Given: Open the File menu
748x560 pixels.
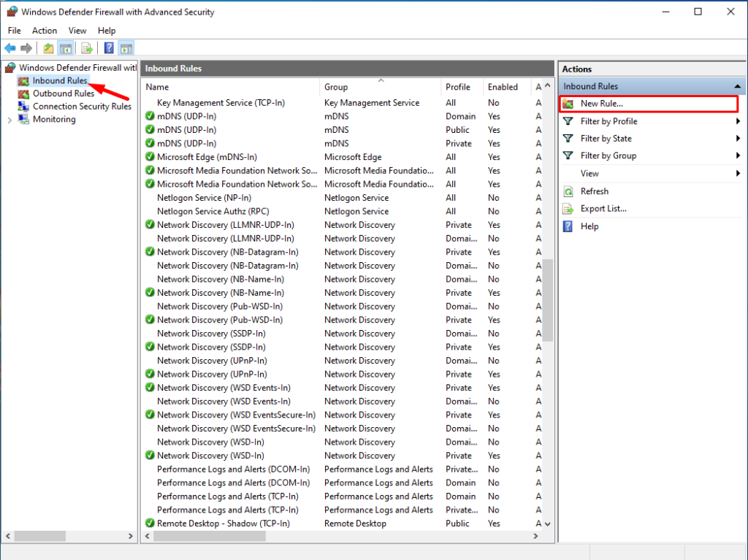Looking at the screenshot, I should click(x=15, y=31).
